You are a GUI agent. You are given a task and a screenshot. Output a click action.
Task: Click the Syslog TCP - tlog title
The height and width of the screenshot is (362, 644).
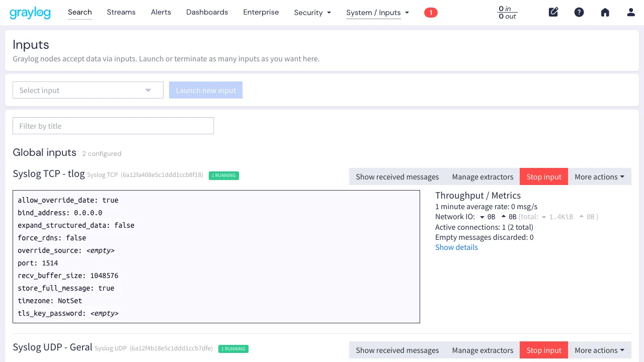point(49,174)
